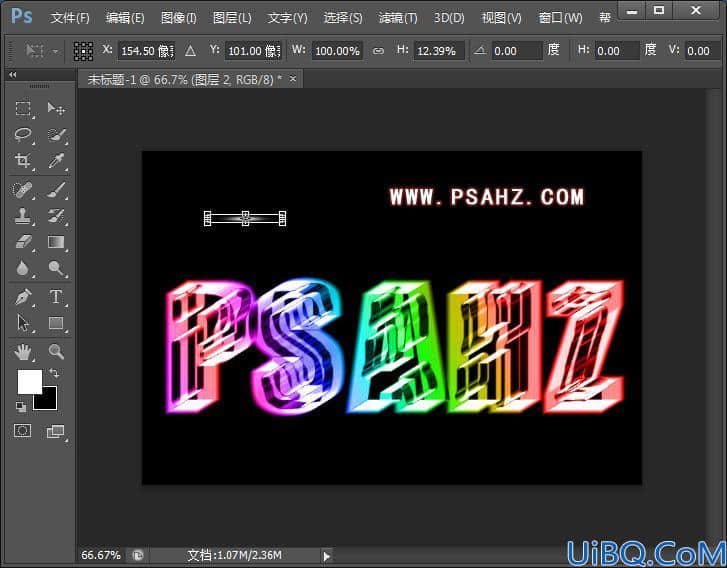Select the Horizontal Type tool
Screen dimensions: 727x568
[x=56, y=297]
